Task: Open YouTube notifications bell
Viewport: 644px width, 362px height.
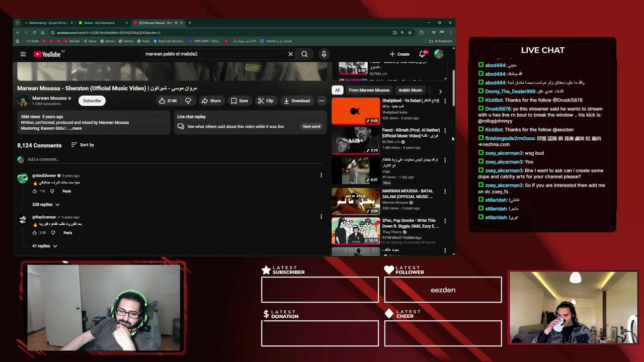Action: coord(423,54)
